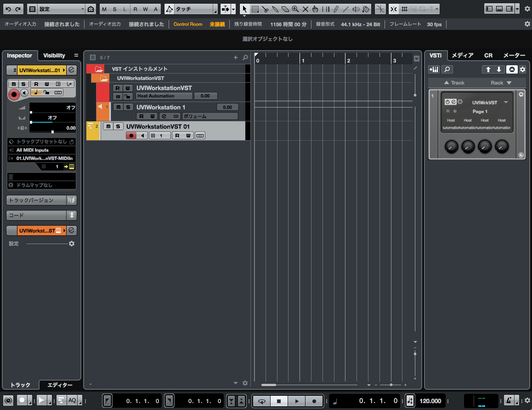Click the Snap grid icon
The image size is (532, 410).
tap(404, 9)
